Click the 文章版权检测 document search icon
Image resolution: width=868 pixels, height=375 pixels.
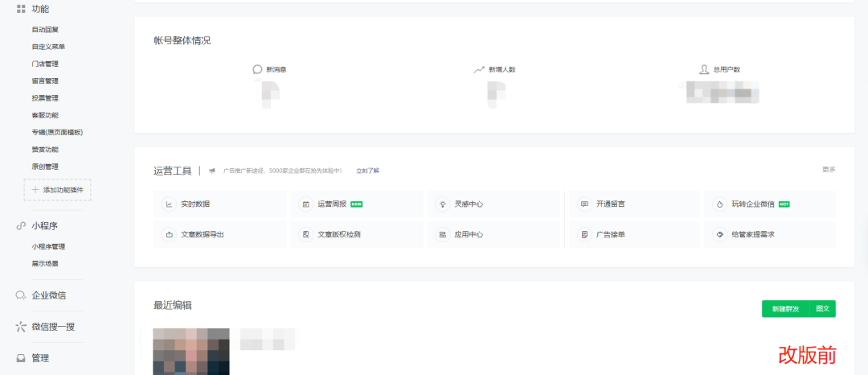pos(305,234)
